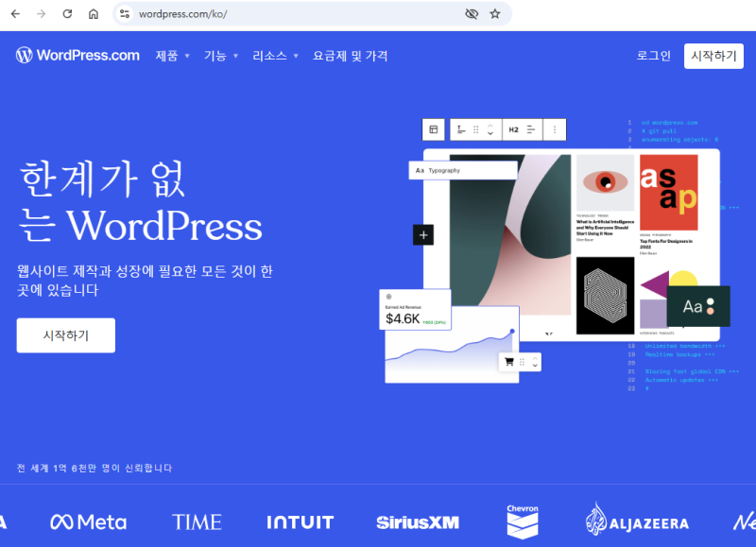The width and height of the screenshot is (756, 547).
Task: Click the move up/down arrows in editor toolbar
Action: (490, 129)
